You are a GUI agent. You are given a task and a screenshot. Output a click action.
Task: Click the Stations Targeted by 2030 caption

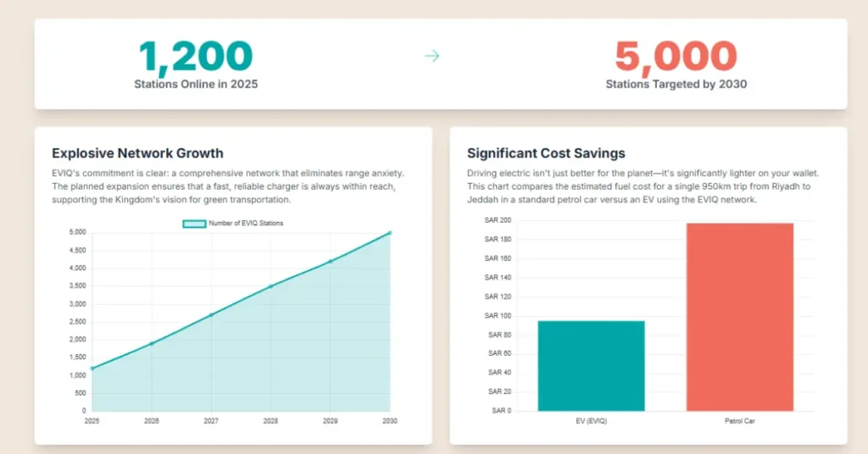coord(676,85)
